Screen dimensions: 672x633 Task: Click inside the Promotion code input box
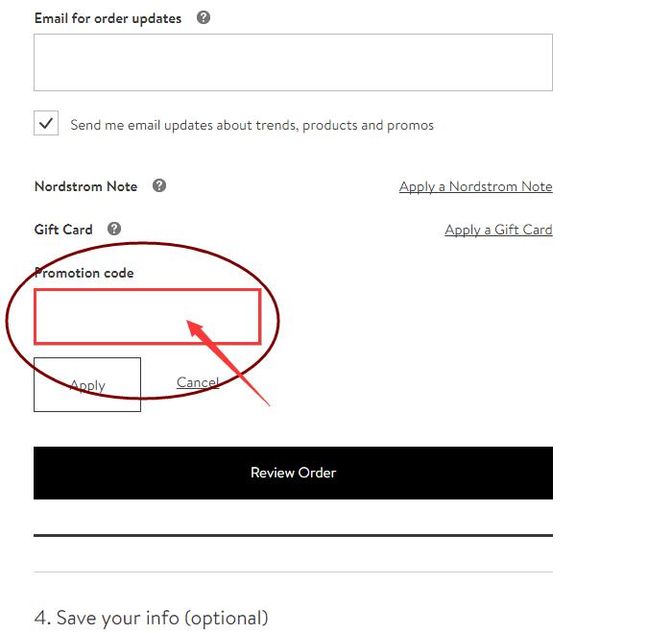pyautogui.click(x=148, y=317)
